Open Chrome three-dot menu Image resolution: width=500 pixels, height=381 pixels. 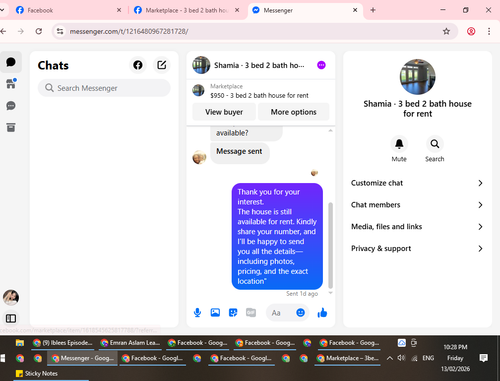489,31
